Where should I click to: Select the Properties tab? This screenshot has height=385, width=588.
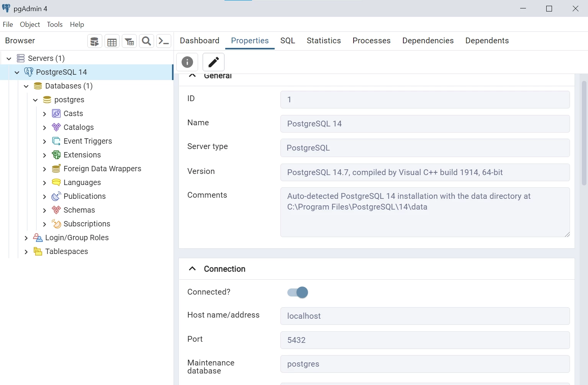(250, 41)
